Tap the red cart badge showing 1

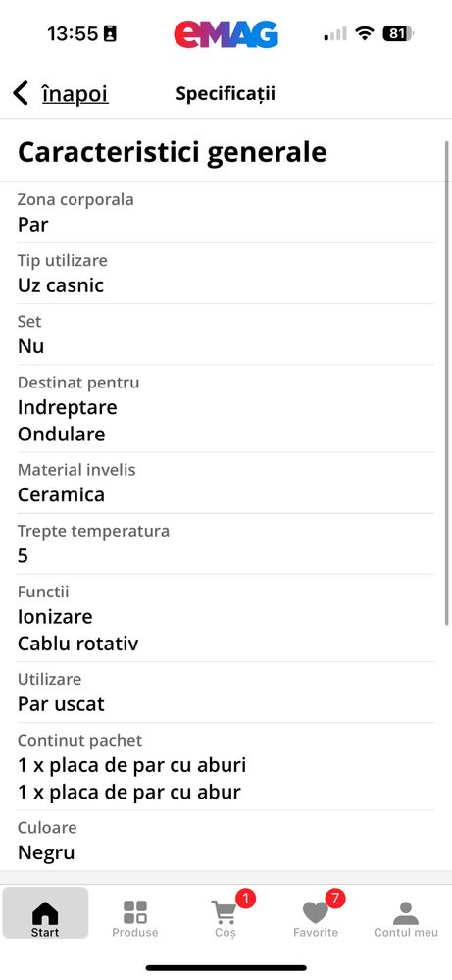pyautogui.click(x=245, y=900)
